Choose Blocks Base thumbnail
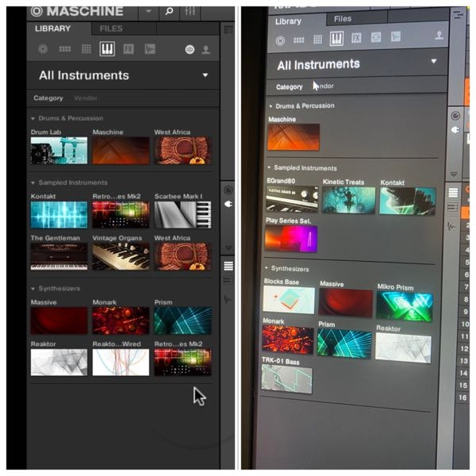 289,300
